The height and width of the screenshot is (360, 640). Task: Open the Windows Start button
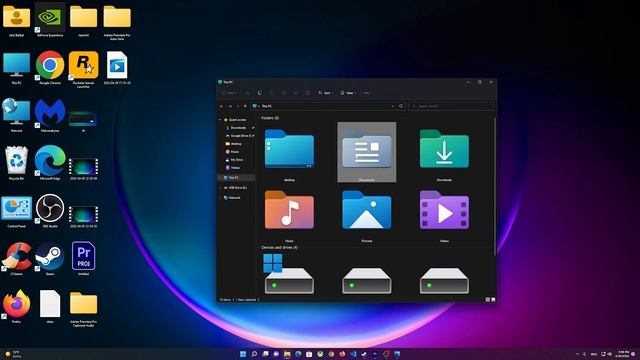243,354
